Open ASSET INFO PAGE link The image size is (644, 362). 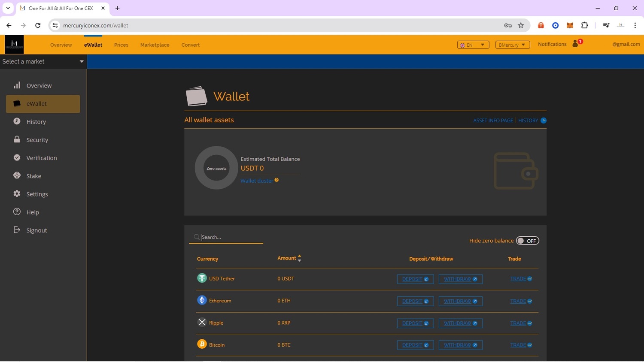(493, 121)
